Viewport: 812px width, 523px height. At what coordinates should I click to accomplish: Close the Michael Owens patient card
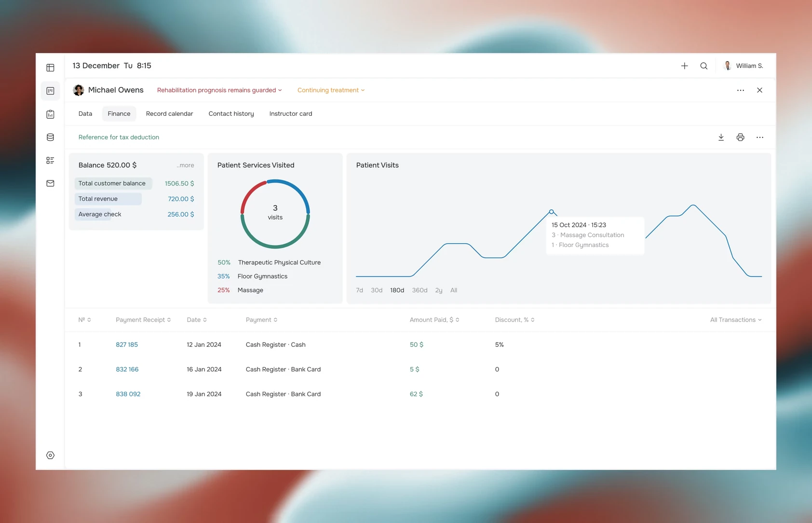tap(759, 90)
